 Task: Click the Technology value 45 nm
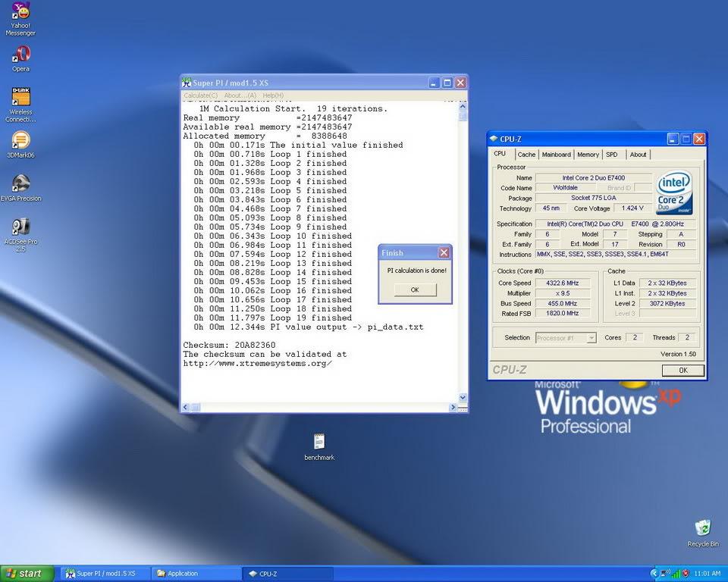551,208
